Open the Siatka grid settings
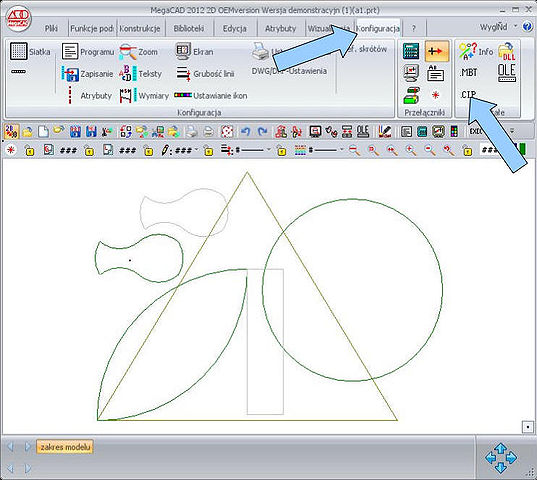537x480 pixels. click(x=30, y=52)
